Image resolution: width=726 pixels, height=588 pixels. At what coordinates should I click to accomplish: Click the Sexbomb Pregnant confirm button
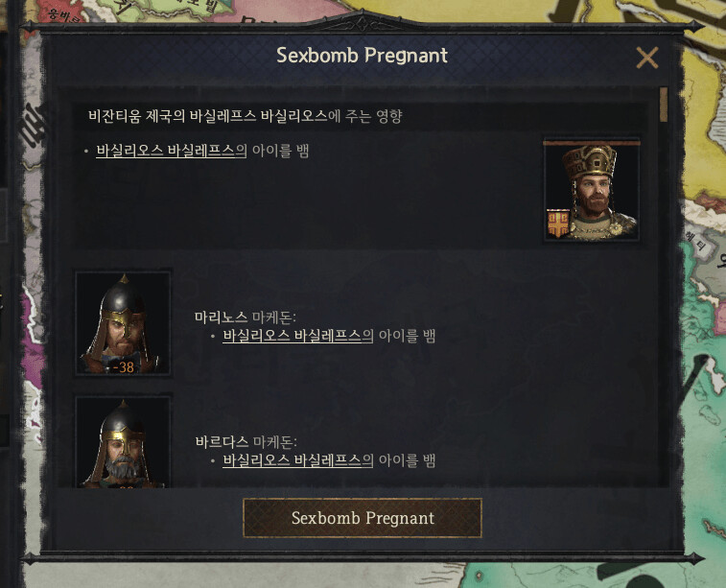[x=363, y=518]
